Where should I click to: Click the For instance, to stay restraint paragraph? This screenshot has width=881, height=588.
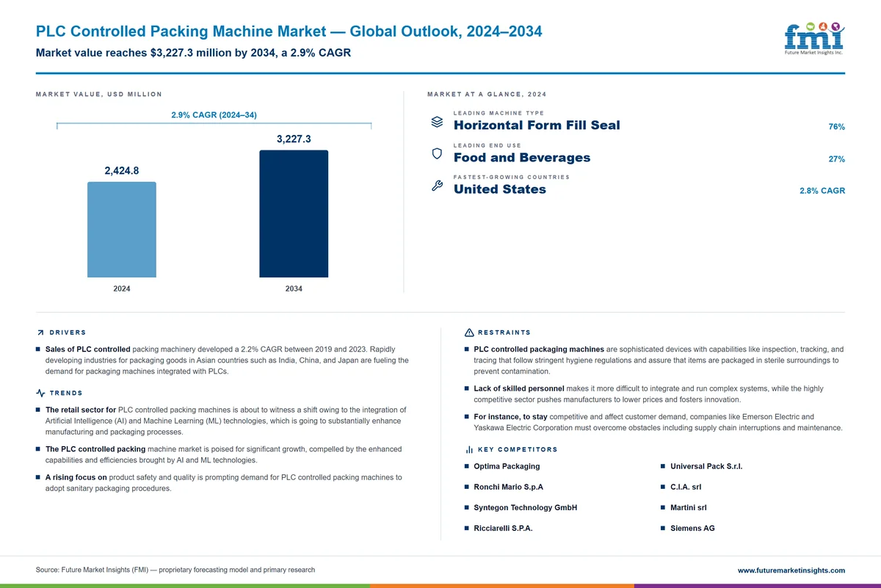click(658, 422)
